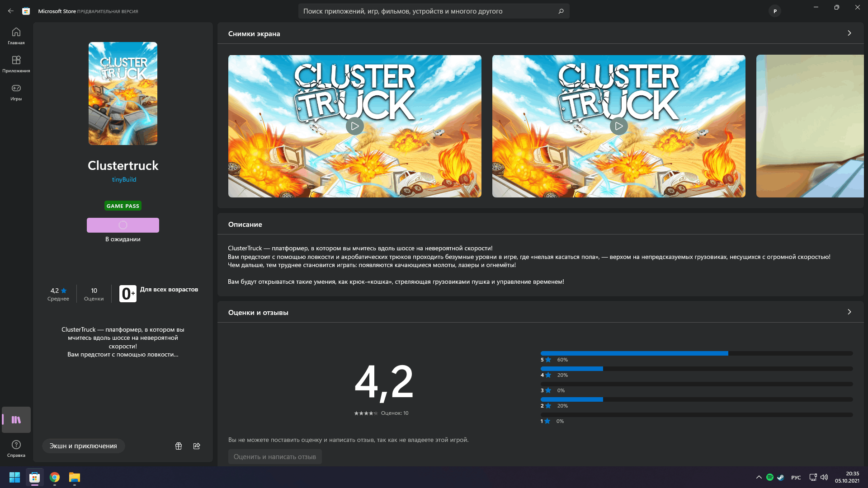Expand the Снимки экрана section
868x488 pixels.
849,33
